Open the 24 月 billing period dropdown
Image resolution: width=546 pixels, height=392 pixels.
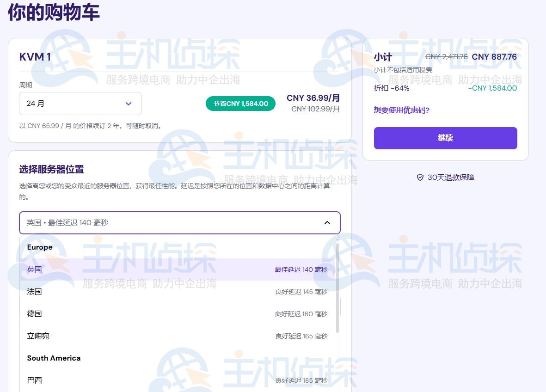80,104
